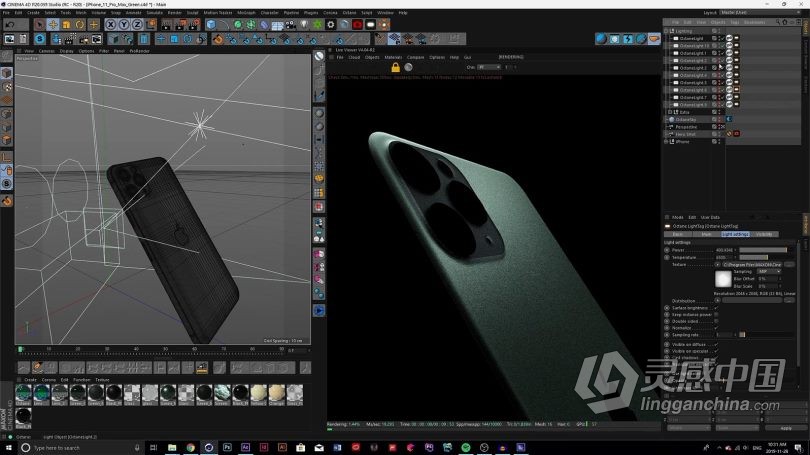Click OctaneSky environment tag
Screen dimensions: 810x455
(729, 119)
